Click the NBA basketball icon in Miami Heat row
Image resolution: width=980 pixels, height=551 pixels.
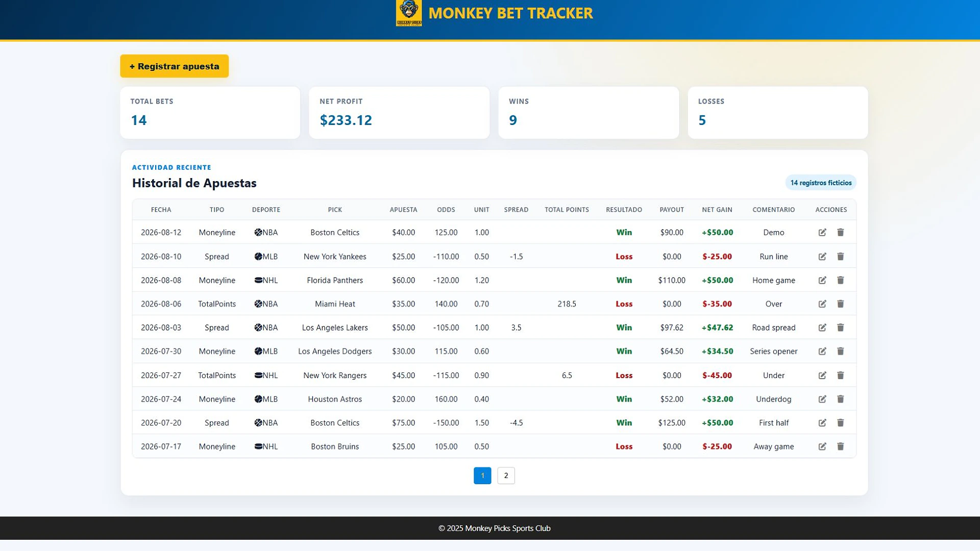coord(258,304)
